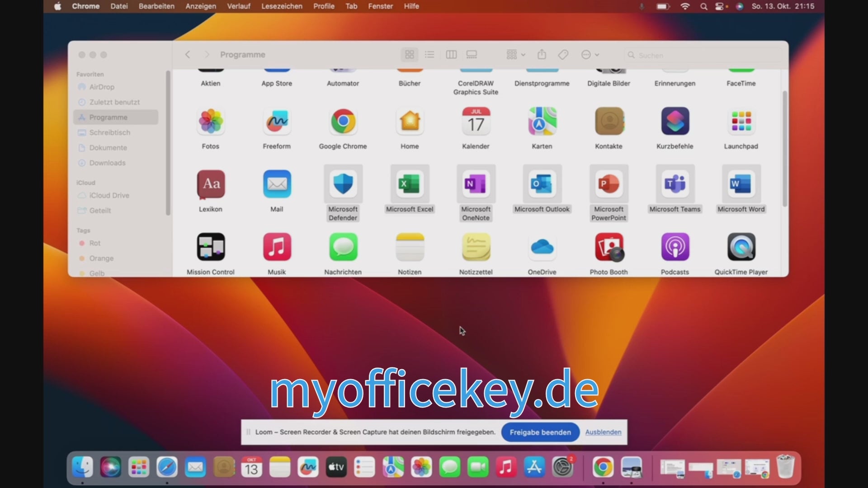The width and height of the screenshot is (868, 488).
Task: Select Microsoft Defender icon
Action: pyautogui.click(x=343, y=184)
